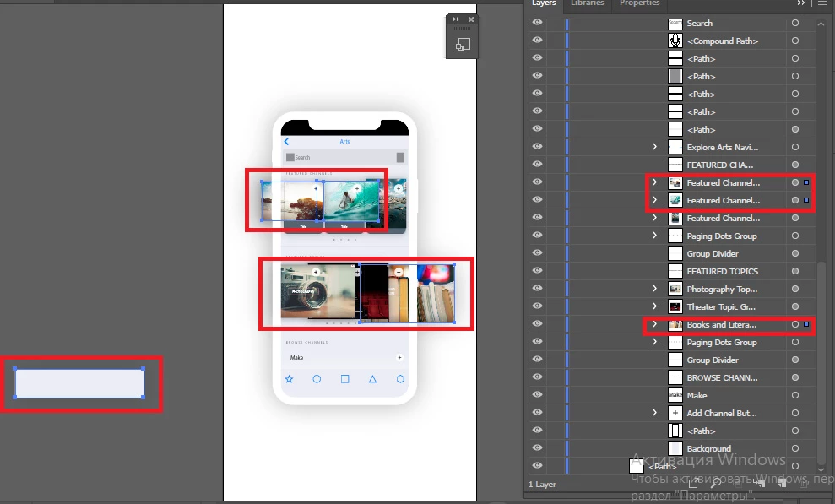This screenshot has height=504, width=835.
Task: Click the Search field in the phone mockup
Action: [345, 157]
